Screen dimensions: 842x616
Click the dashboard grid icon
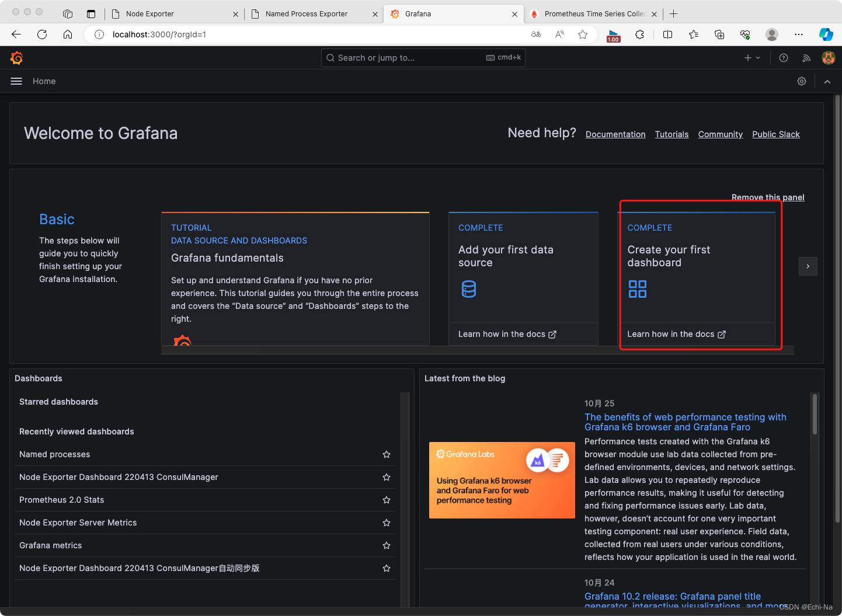click(638, 289)
